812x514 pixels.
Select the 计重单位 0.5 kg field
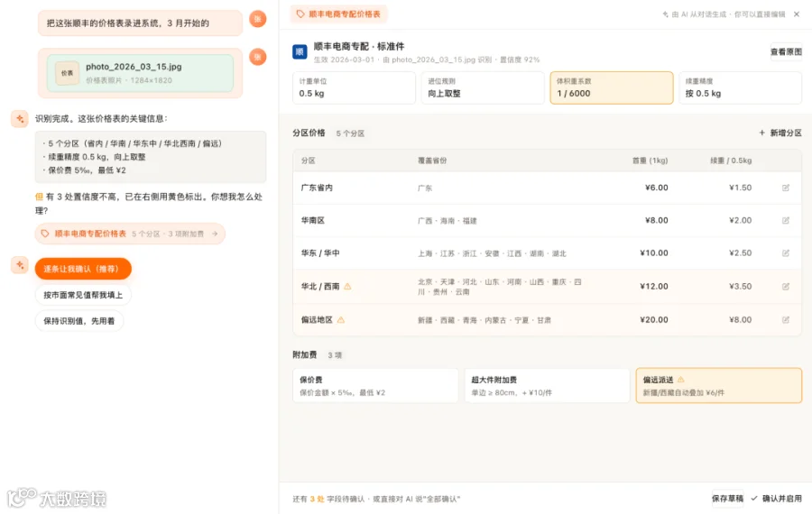tap(354, 88)
